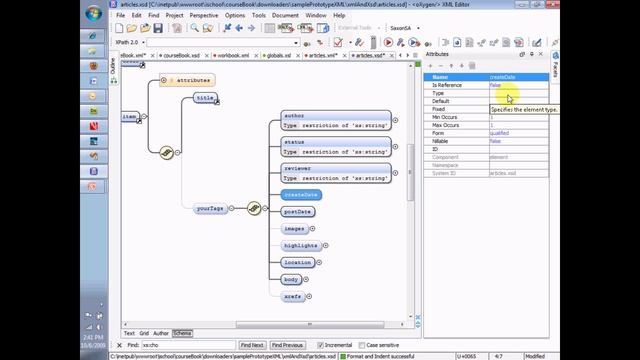This screenshot has width=640, height=360.
Task: Collapse the yourTags element node
Action: [x=231, y=208]
